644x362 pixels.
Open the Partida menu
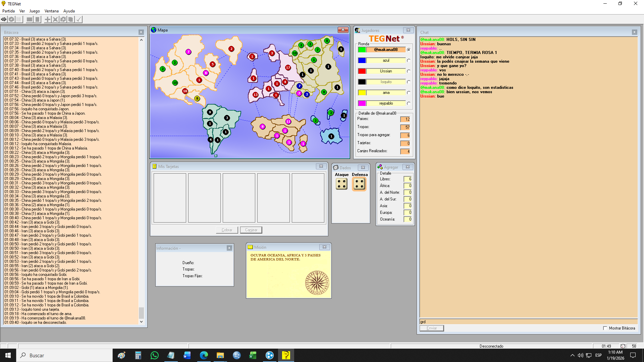click(8, 11)
